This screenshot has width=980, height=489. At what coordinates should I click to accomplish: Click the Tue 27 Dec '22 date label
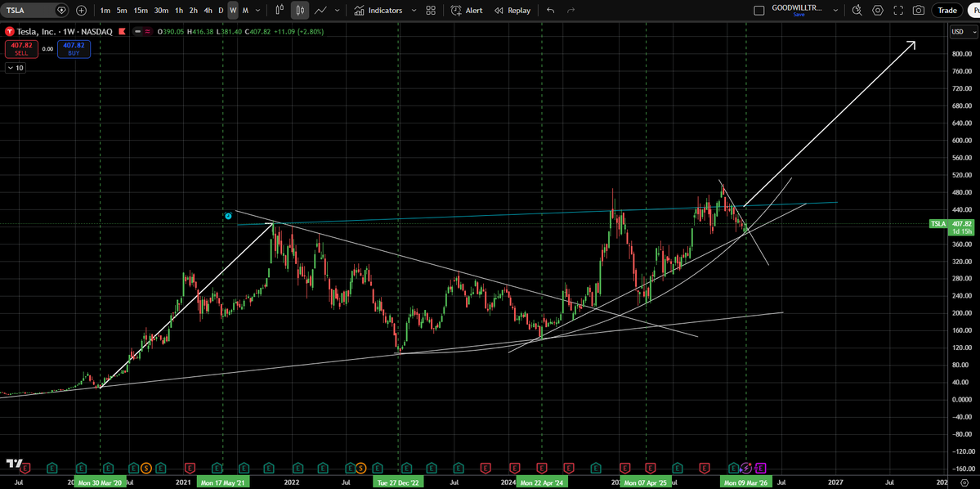click(x=399, y=482)
